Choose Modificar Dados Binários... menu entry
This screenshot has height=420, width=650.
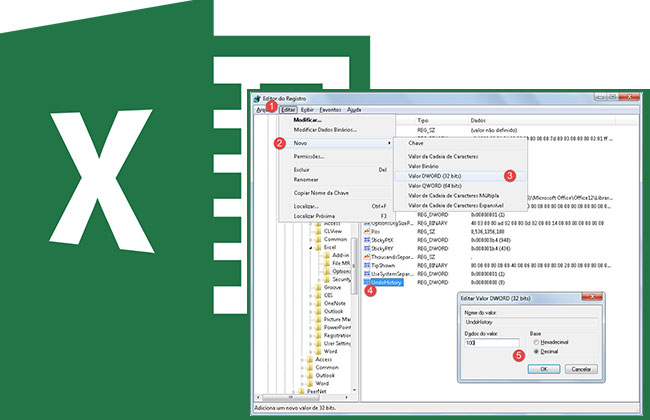point(337,130)
